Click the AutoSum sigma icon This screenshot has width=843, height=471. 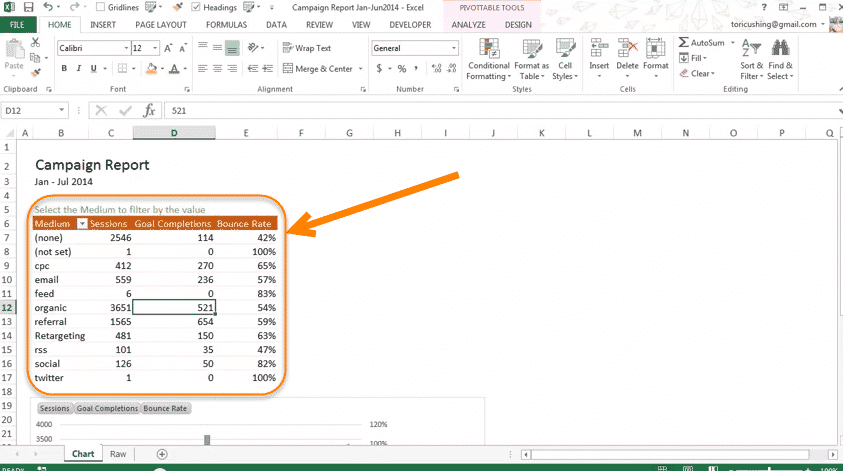pyautogui.click(x=684, y=43)
